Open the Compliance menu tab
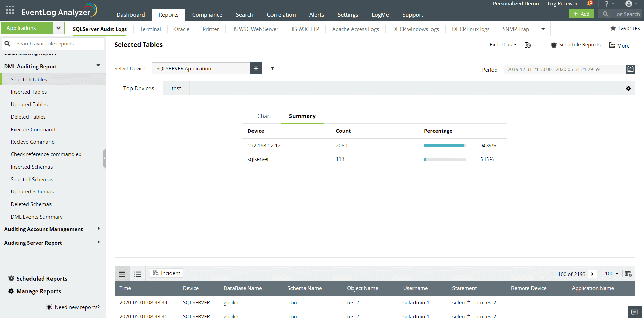This screenshot has width=644, height=318. pyautogui.click(x=207, y=15)
